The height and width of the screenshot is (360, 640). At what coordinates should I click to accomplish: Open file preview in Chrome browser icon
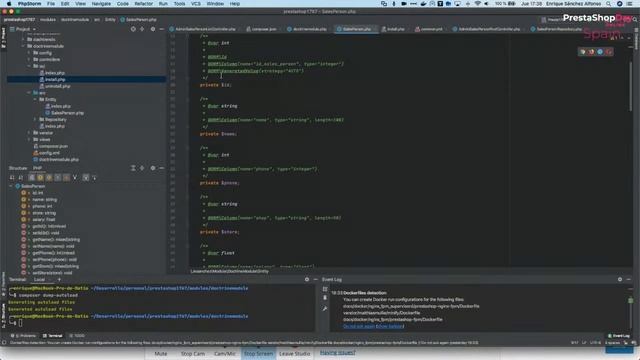582,52
